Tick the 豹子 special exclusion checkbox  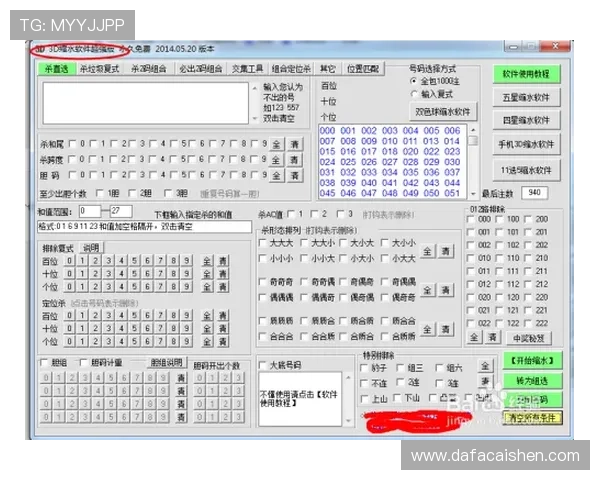[364, 368]
